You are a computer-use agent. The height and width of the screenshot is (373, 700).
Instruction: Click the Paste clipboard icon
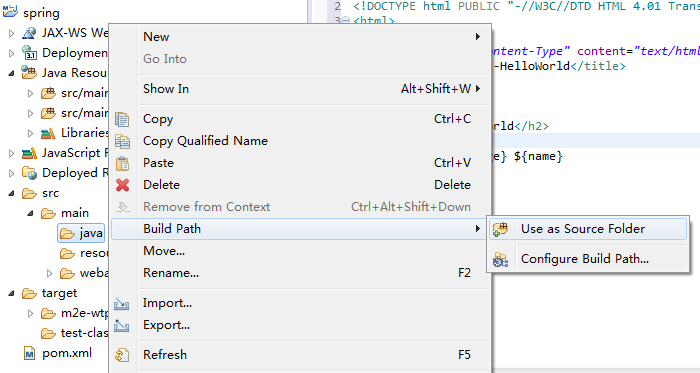[x=122, y=163]
